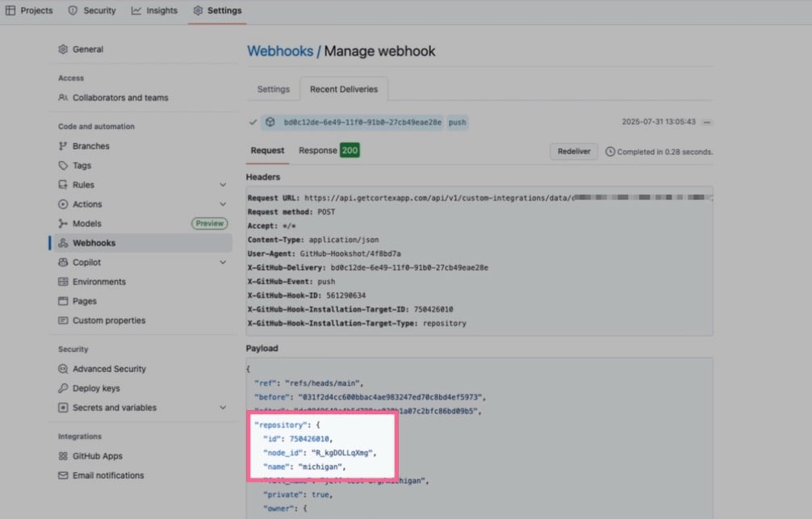Click the Copilot icon in sidebar
Viewport: 812px width, 519px height.
pyautogui.click(x=63, y=262)
